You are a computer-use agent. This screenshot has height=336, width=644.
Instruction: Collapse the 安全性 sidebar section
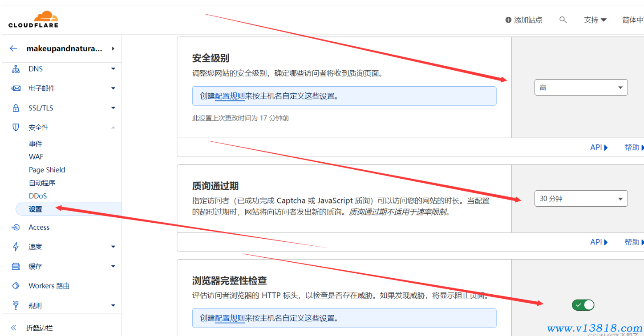tap(113, 128)
